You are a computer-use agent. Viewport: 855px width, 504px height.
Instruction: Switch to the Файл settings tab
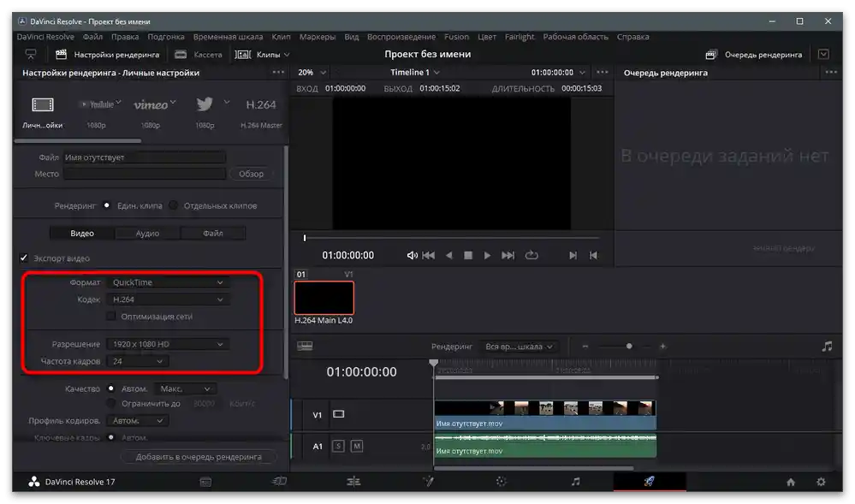[x=212, y=233]
